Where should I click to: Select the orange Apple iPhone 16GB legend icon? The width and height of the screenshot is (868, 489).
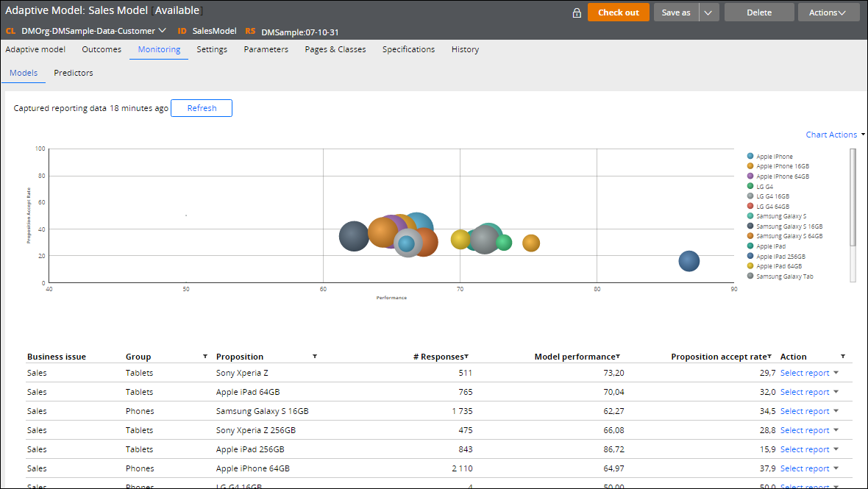click(x=750, y=166)
